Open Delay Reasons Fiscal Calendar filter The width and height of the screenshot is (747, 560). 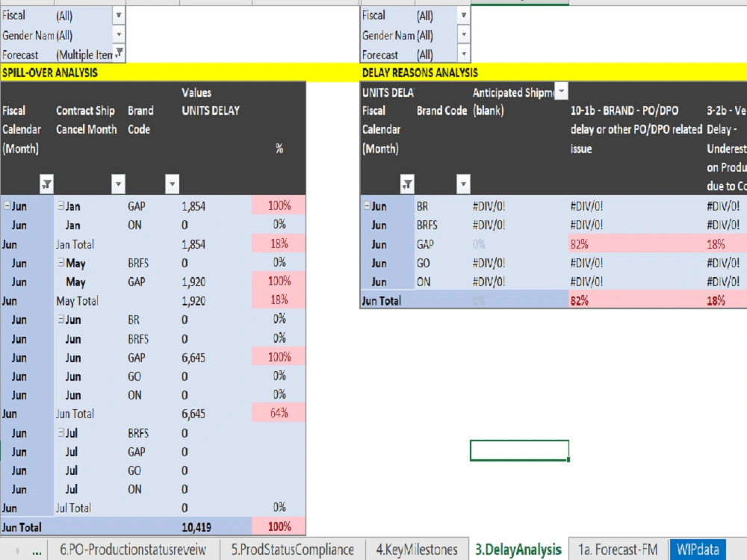(x=407, y=184)
